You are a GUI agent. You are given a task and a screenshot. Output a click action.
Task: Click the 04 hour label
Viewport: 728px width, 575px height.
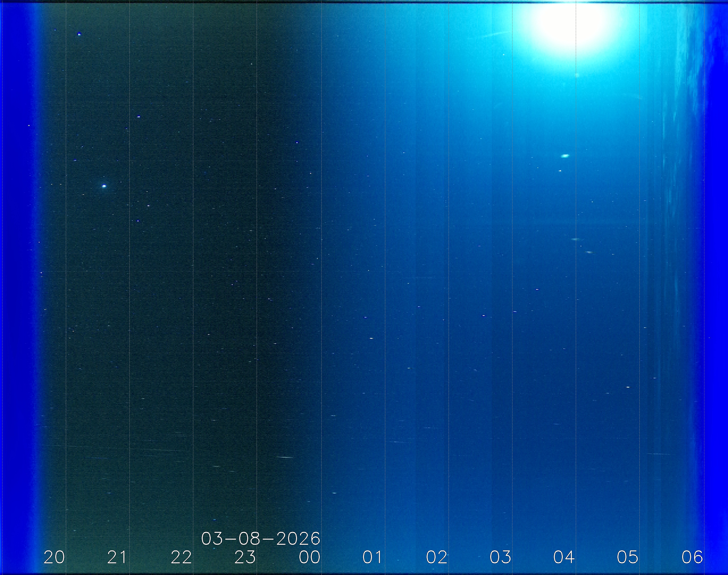coord(564,557)
